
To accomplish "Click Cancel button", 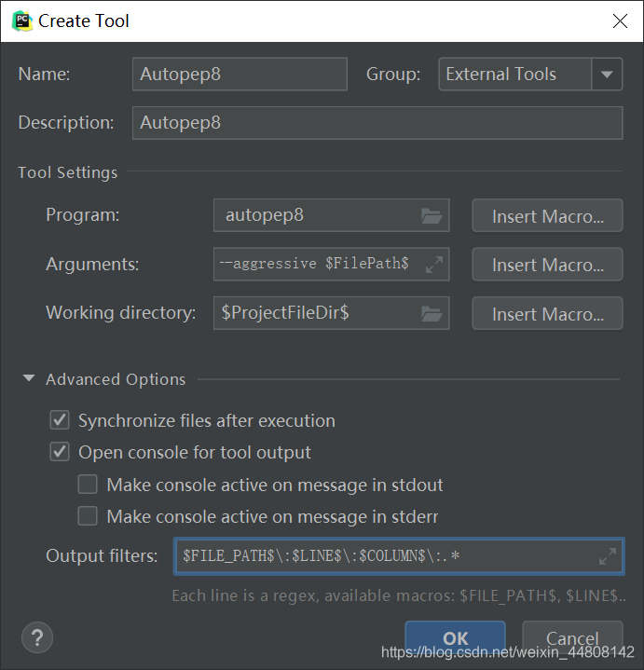I will point(572,638).
